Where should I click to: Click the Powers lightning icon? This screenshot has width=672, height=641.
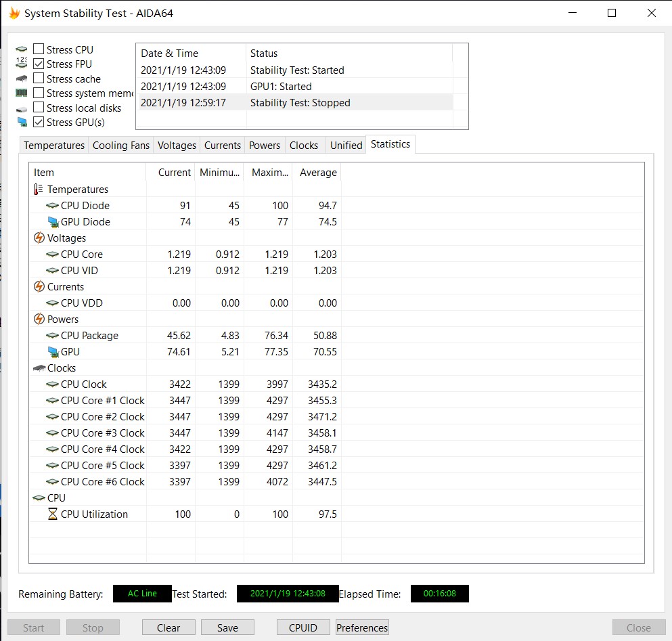tap(39, 319)
